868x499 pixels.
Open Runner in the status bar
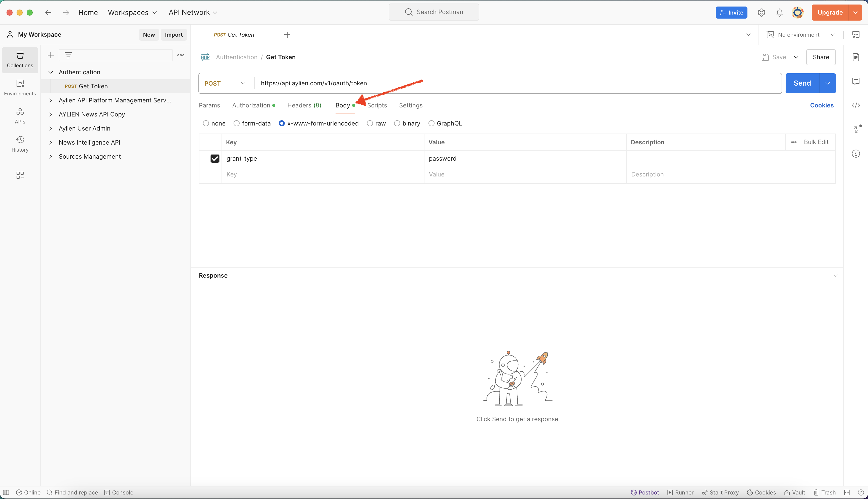point(680,492)
